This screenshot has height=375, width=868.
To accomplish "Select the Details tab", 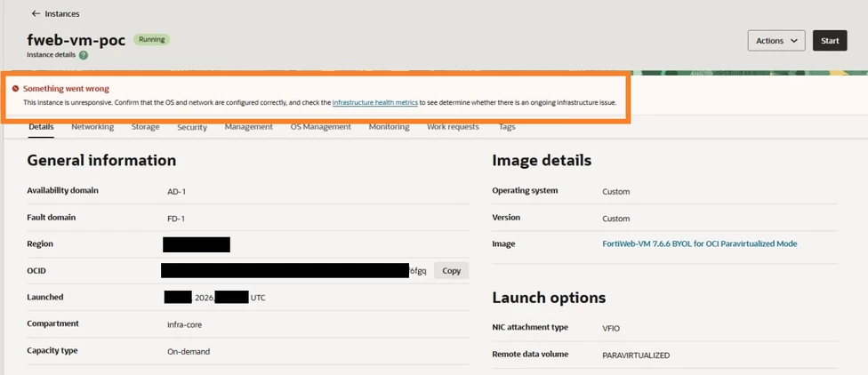I will (41, 127).
